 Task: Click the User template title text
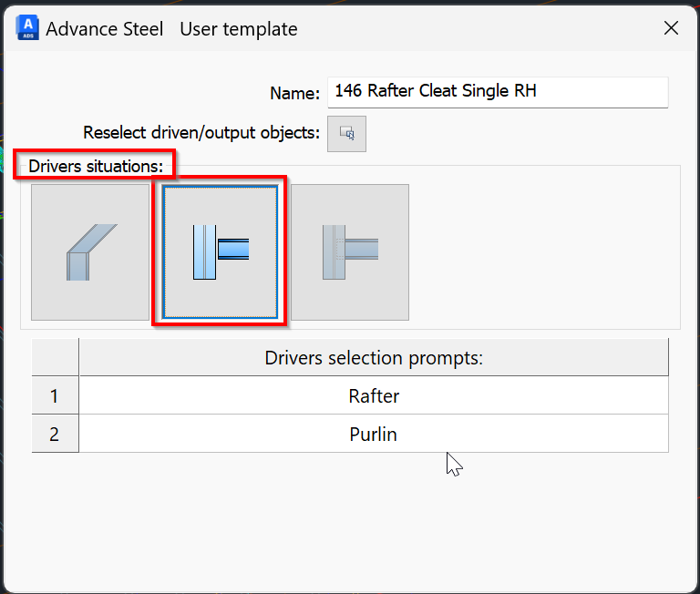[x=239, y=29]
